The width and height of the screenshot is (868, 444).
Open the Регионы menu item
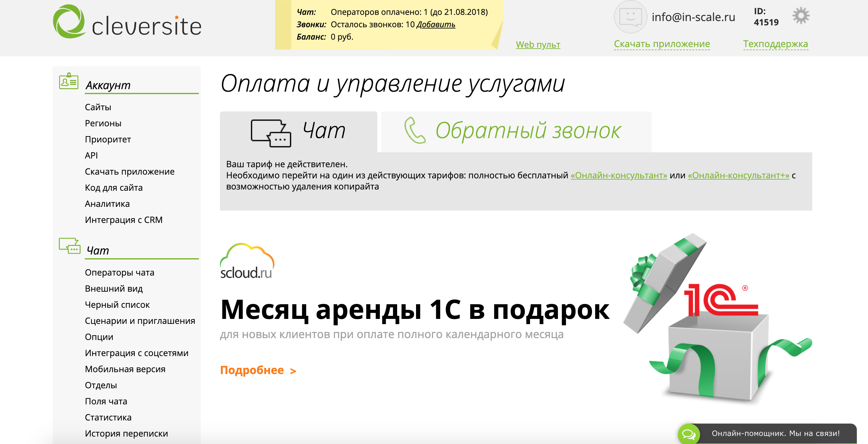point(103,123)
